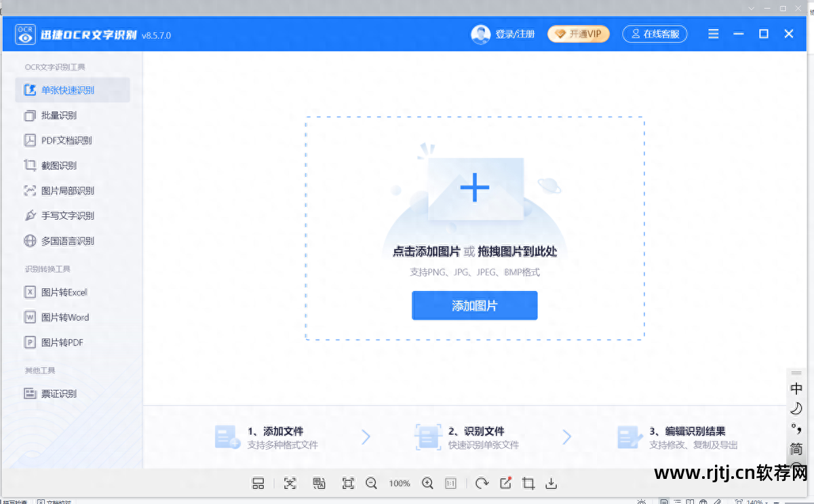Screen dimensions: 814x504
Task: Click the text recognition scan icon
Action: (x=290, y=483)
